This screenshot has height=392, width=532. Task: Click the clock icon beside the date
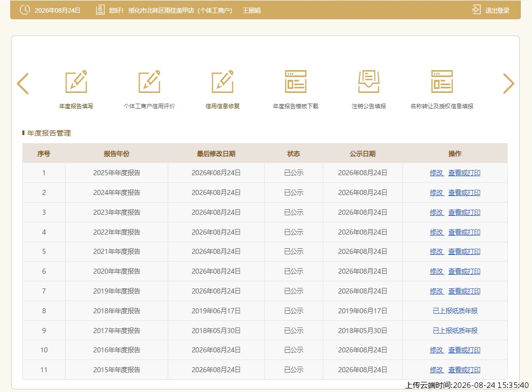pyautogui.click(x=25, y=10)
